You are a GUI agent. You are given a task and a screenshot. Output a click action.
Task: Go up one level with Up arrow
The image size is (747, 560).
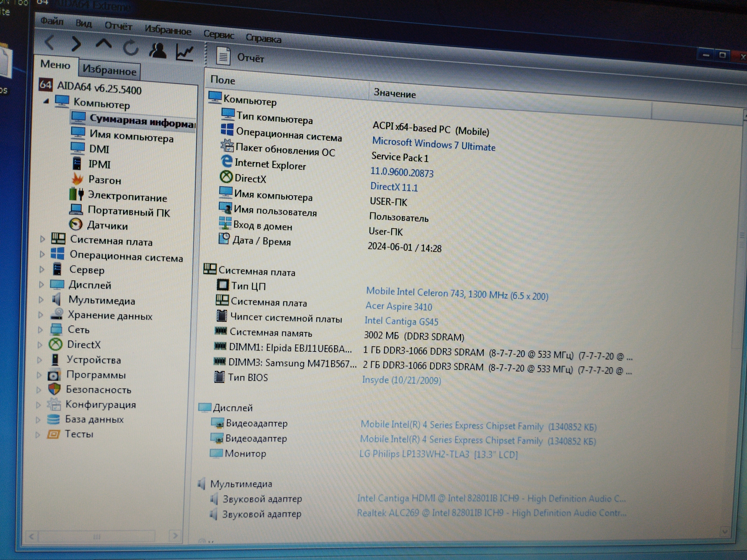pyautogui.click(x=103, y=44)
